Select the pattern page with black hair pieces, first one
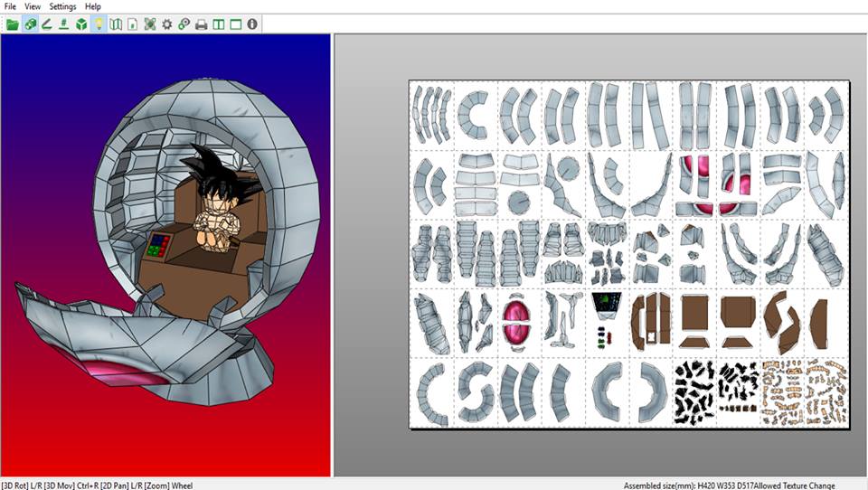Screen dimensions: 868x490 point(694,392)
